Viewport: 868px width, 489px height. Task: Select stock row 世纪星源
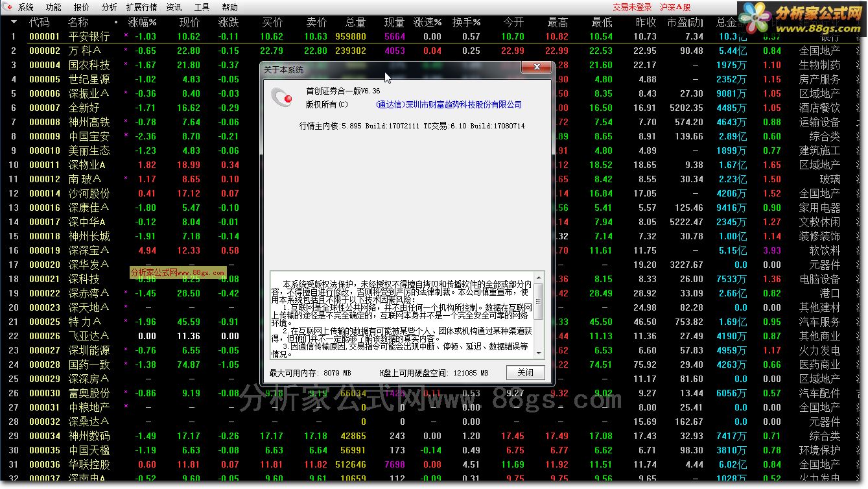pos(89,79)
